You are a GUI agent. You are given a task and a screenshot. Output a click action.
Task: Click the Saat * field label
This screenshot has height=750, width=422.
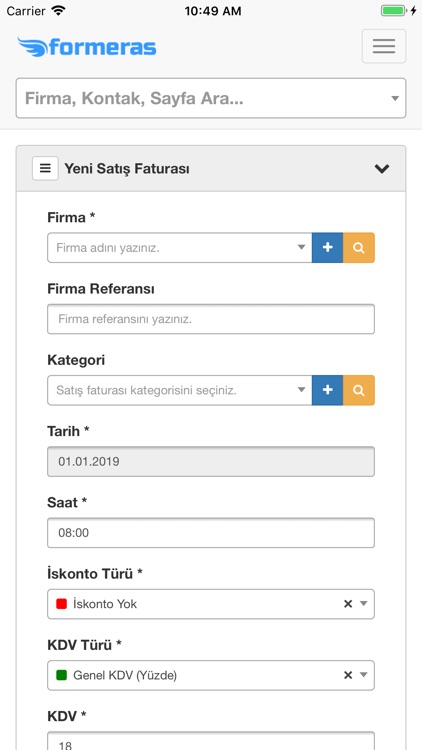[x=67, y=502]
